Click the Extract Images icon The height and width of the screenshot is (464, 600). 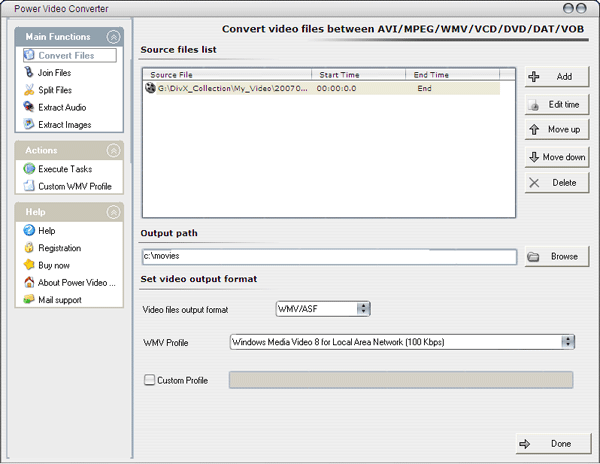29,124
